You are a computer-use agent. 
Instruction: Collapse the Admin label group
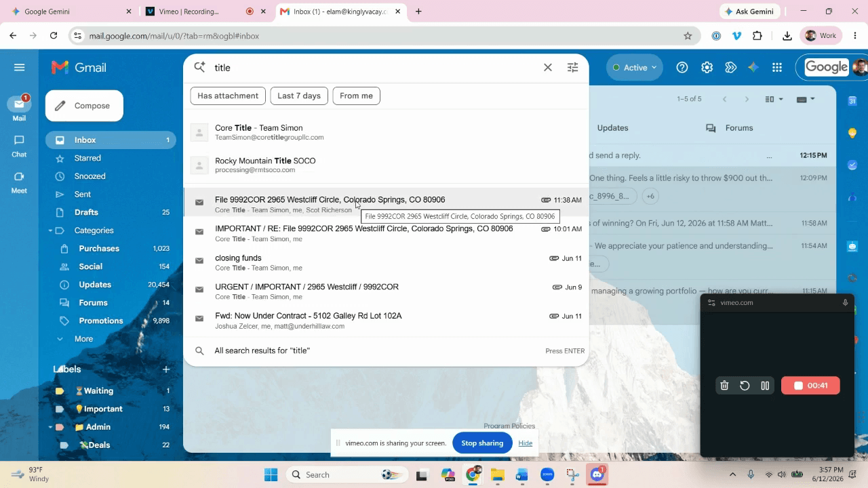click(x=50, y=427)
